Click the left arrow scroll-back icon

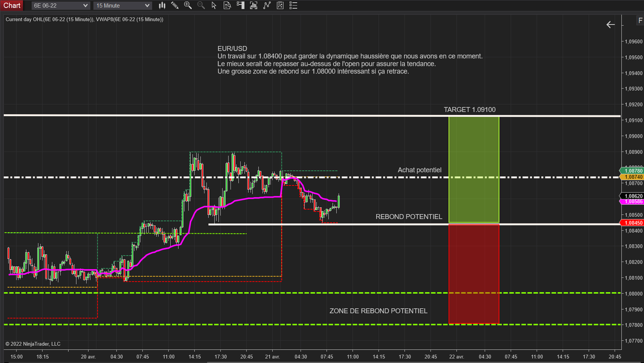coord(610,25)
